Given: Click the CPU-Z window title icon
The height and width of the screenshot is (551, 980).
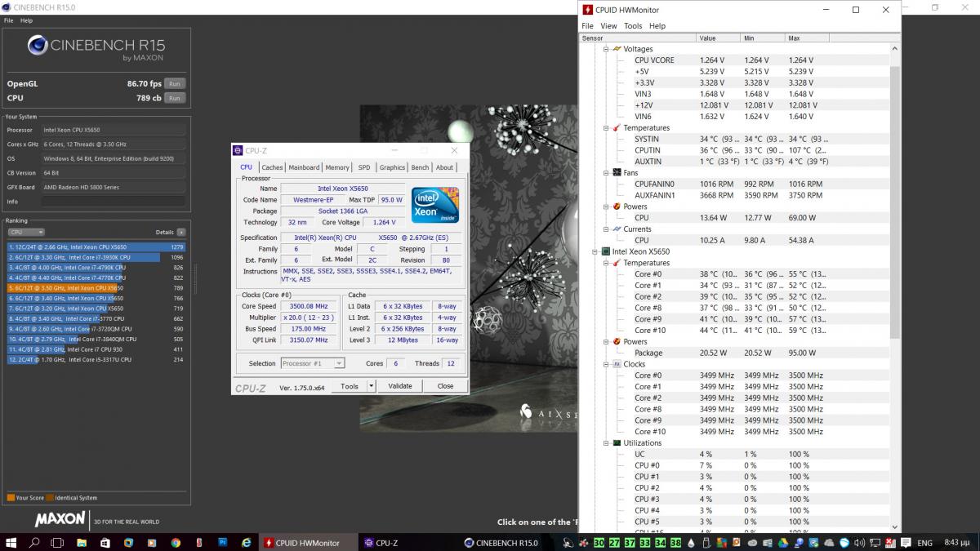Looking at the screenshot, I should 238,150.
